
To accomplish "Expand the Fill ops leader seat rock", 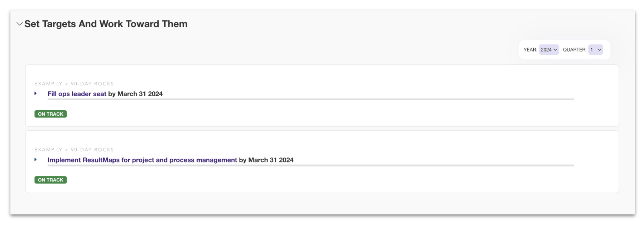I will (35, 93).
